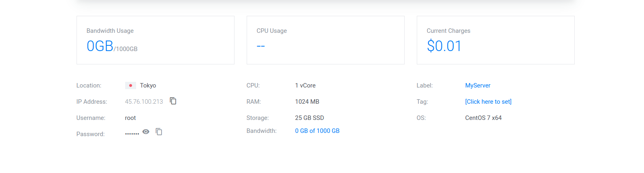Click the Bandwidth Usage card
644x173 pixels.
156,40
